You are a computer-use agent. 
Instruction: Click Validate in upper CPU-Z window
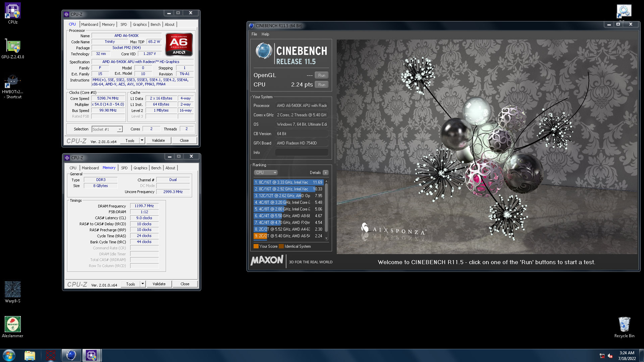point(158,140)
